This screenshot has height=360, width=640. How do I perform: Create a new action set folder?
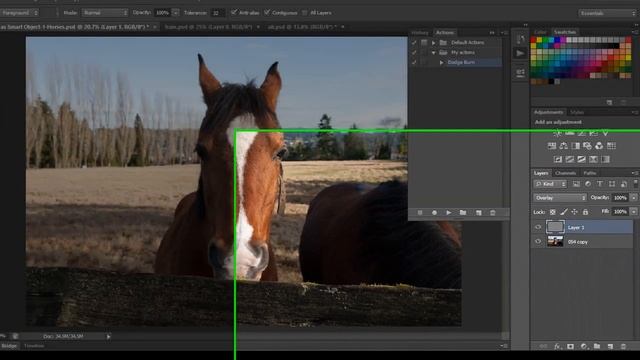(463, 213)
